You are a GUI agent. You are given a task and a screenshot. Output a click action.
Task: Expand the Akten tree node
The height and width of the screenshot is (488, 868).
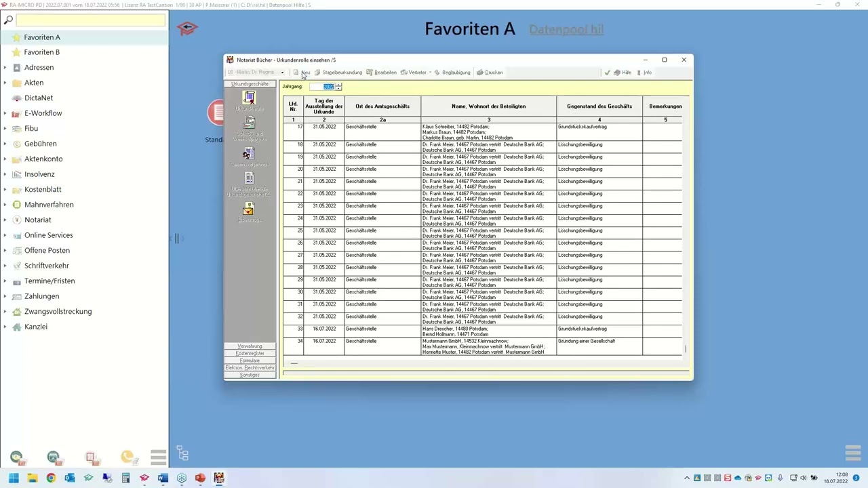(5, 83)
